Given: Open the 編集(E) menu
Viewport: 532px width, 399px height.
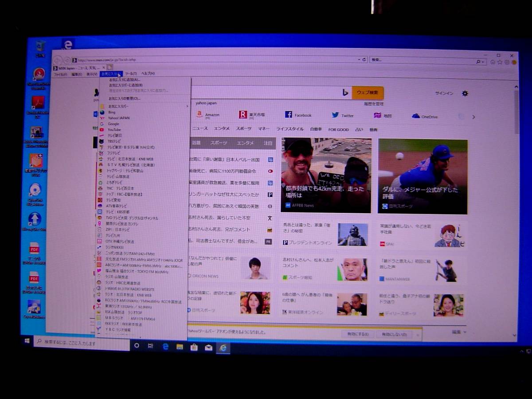Looking at the screenshot, I should (x=77, y=74).
